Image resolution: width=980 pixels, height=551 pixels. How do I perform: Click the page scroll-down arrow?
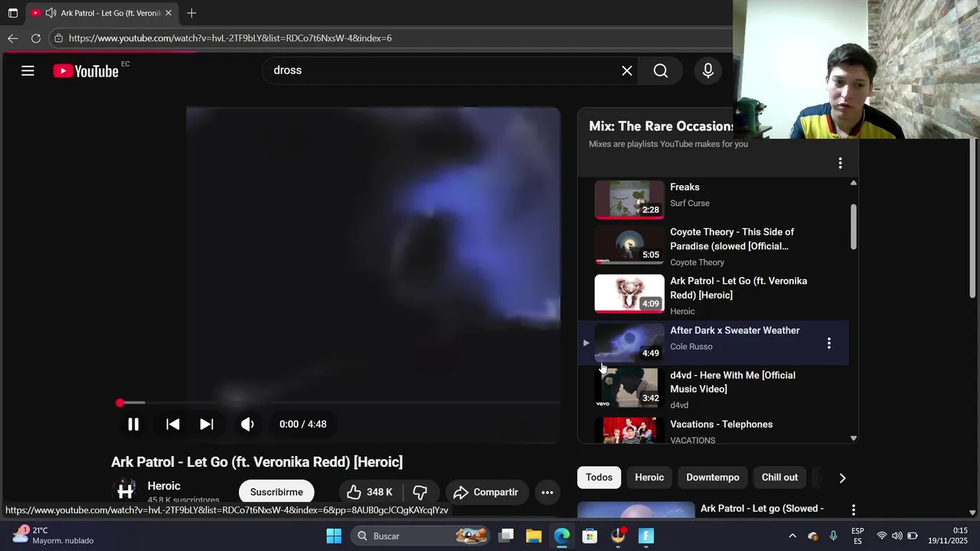(x=972, y=513)
